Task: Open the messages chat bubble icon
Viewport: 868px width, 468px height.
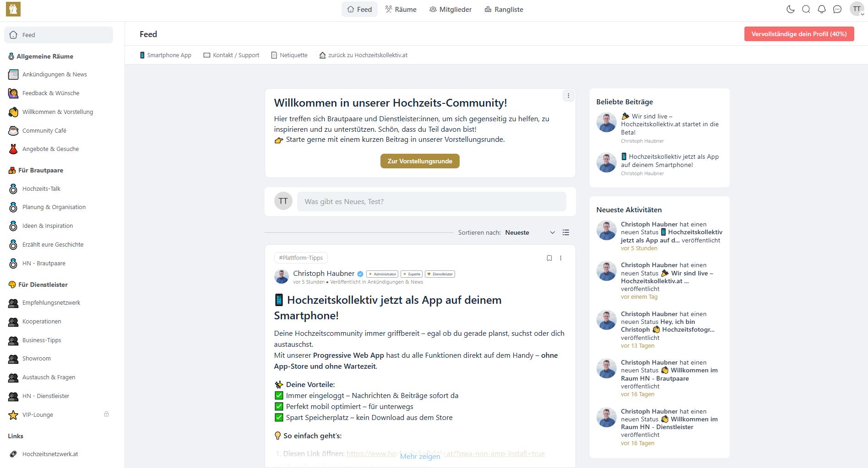Action: (837, 9)
